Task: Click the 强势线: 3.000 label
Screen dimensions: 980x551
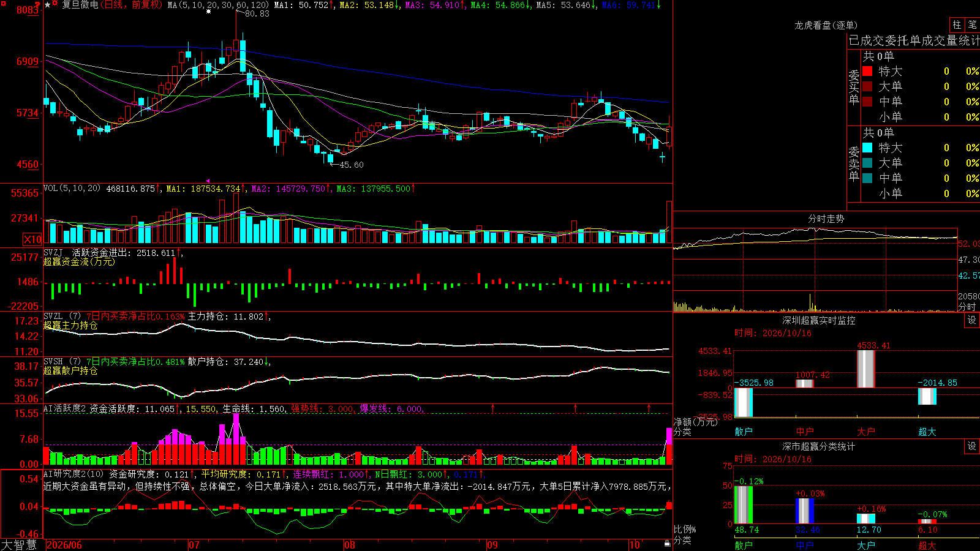Action: [322, 408]
